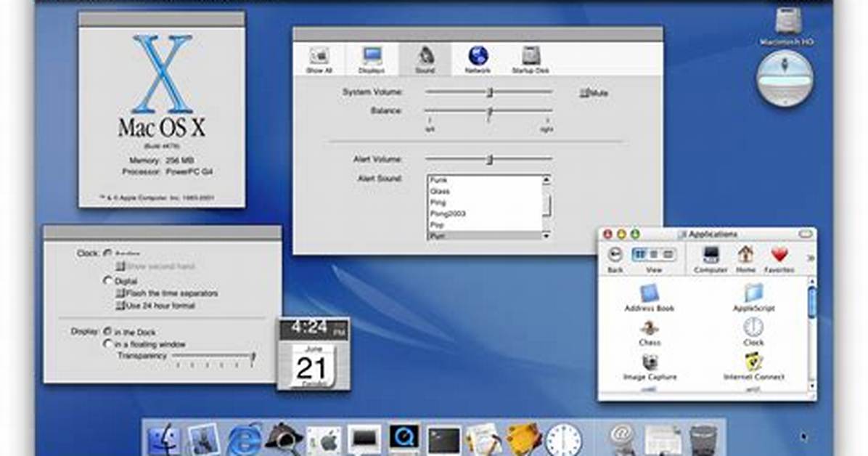The width and height of the screenshot is (868, 456).
Task: Open the analog Clock in Dock
Action: point(564,441)
